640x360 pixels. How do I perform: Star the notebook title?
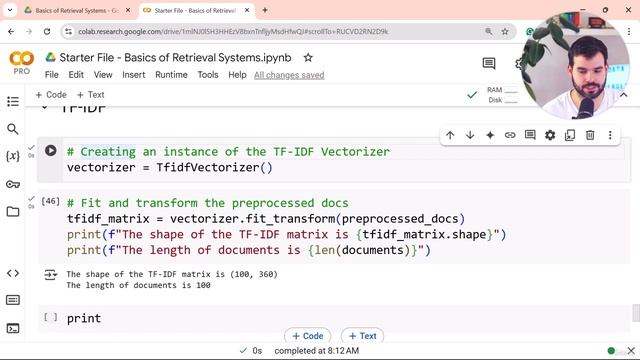[x=308, y=58]
